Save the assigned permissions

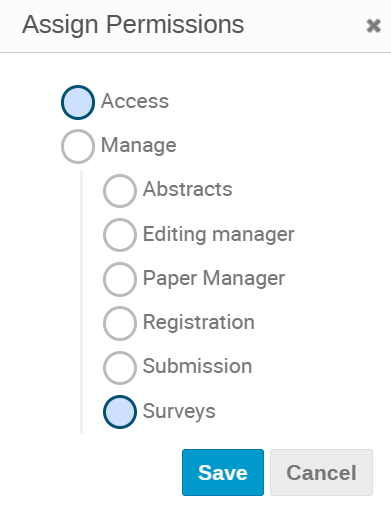[x=223, y=472]
